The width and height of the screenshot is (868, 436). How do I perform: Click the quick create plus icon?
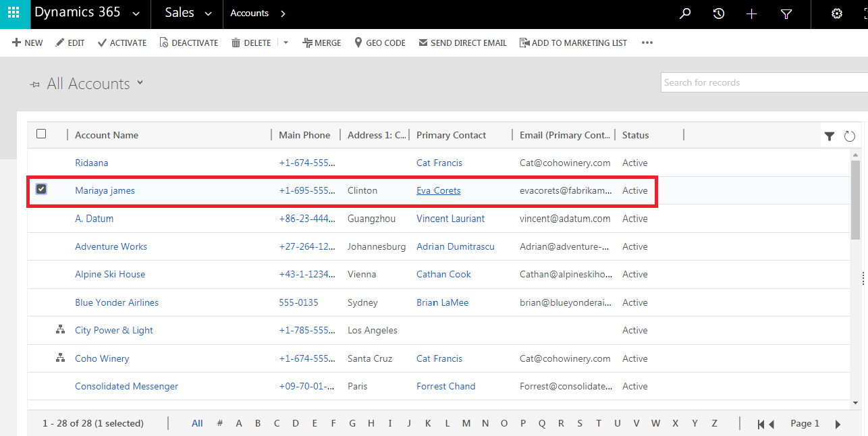pos(752,13)
